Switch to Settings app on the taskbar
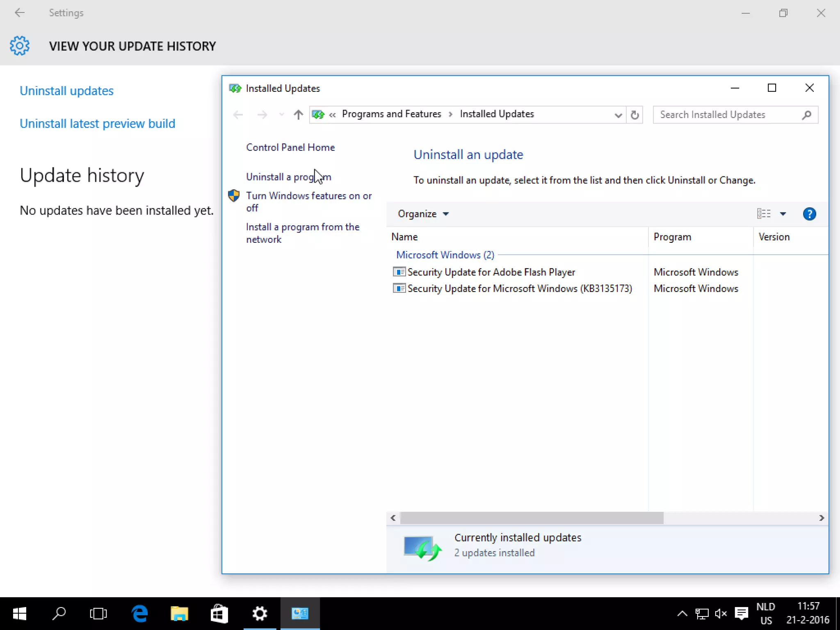The height and width of the screenshot is (630, 840). point(260,614)
